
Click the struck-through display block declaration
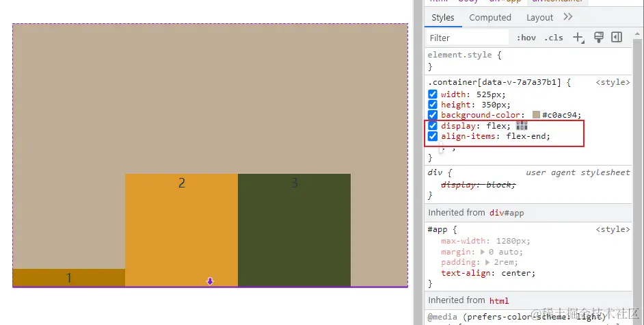coord(478,185)
